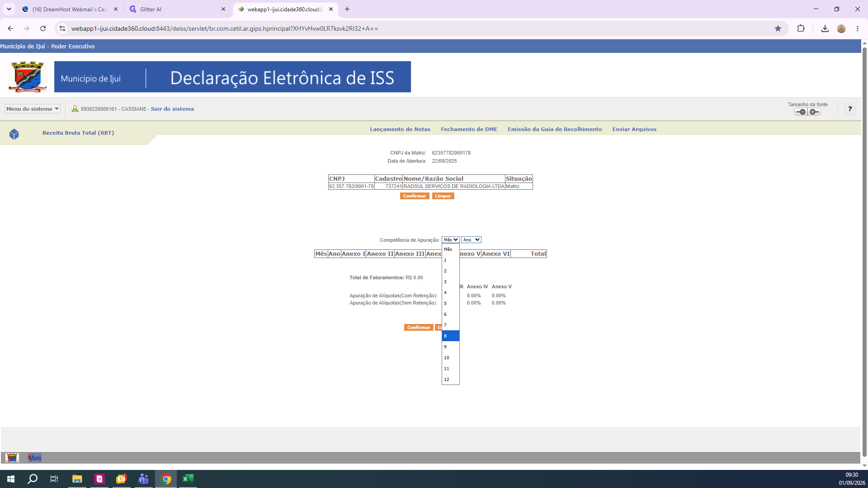Click Limpar button below CNPJ table
868x488 pixels.
(x=443, y=196)
